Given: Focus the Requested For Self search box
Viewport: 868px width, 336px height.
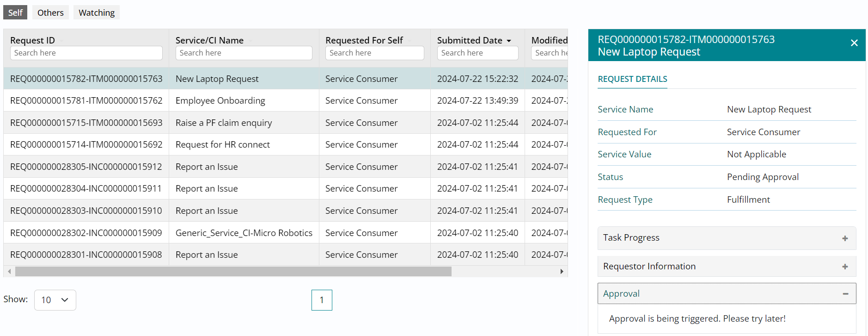Looking at the screenshot, I should pyautogui.click(x=374, y=53).
